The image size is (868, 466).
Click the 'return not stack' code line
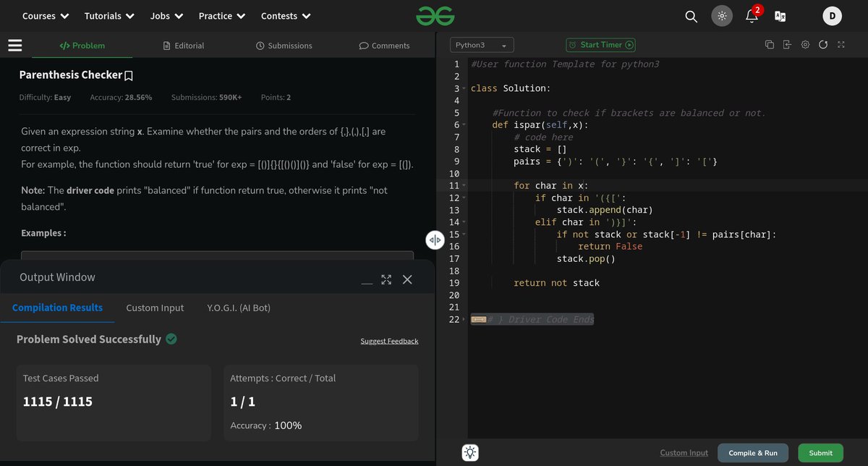pyautogui.click(x=556, y=283)
